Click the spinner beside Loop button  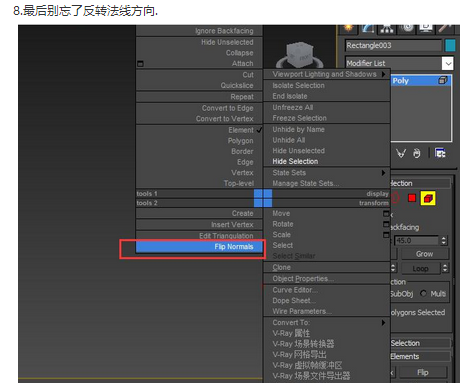[x=445, y=268]
